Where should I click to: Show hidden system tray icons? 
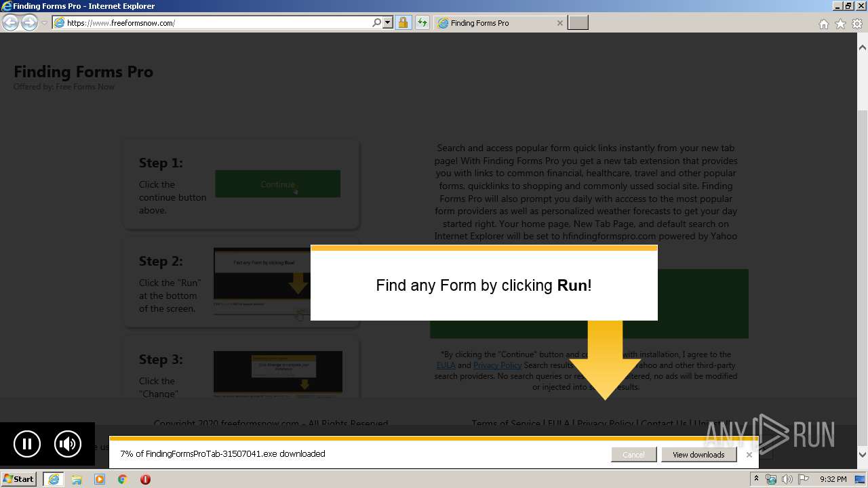click(x=756, y=479)
